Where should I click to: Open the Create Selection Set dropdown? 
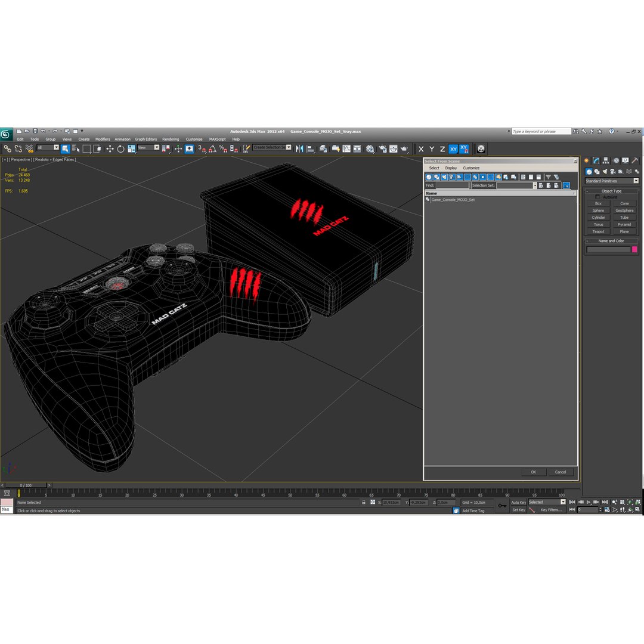tap(272, 147)
